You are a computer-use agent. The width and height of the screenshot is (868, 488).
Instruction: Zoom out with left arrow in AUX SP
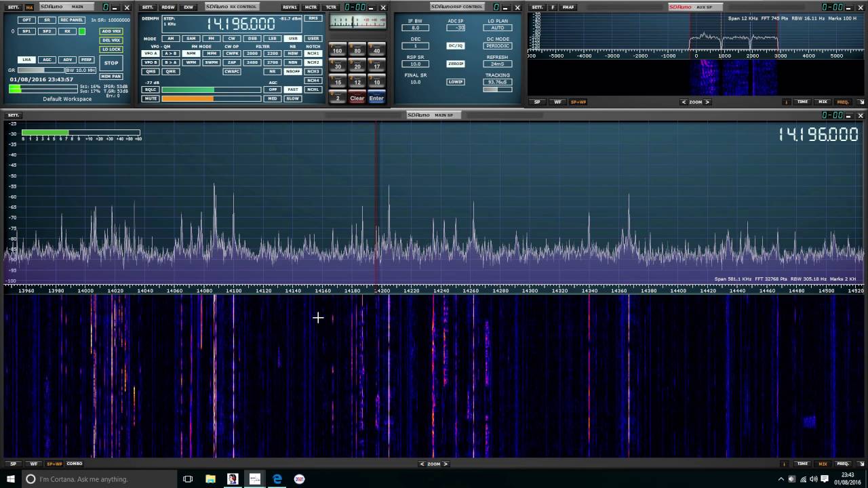(684, 102)
